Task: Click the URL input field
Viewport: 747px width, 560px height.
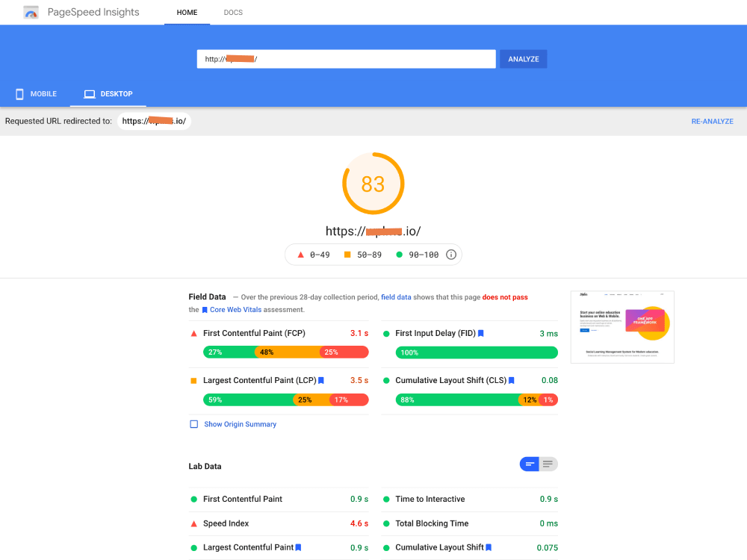Action: tap(346, 59)
